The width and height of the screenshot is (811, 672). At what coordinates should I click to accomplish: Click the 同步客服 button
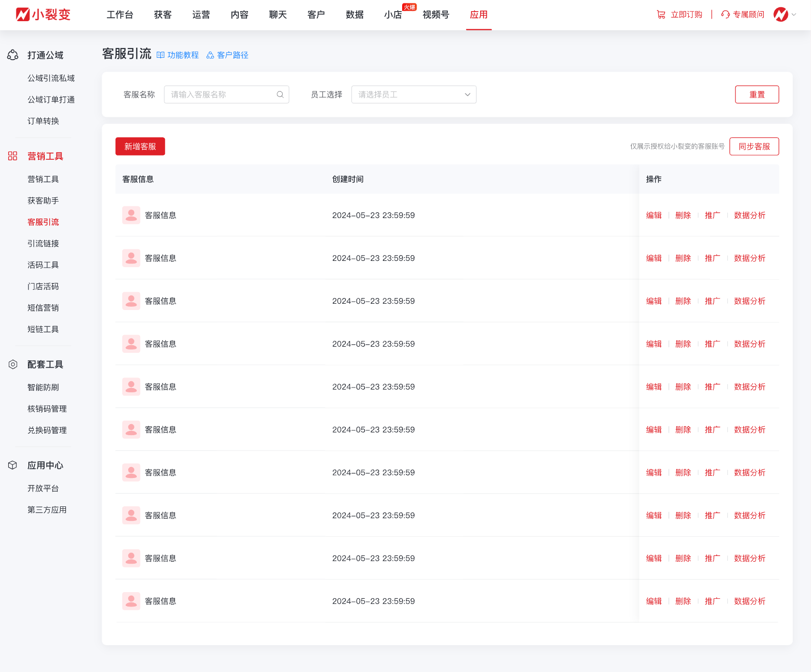[754, 146]
